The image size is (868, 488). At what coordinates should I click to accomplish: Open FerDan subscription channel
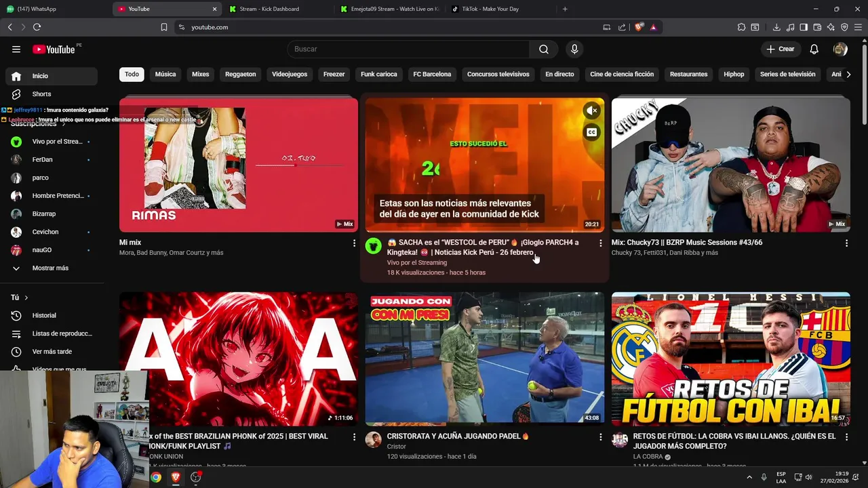[52, 159]
